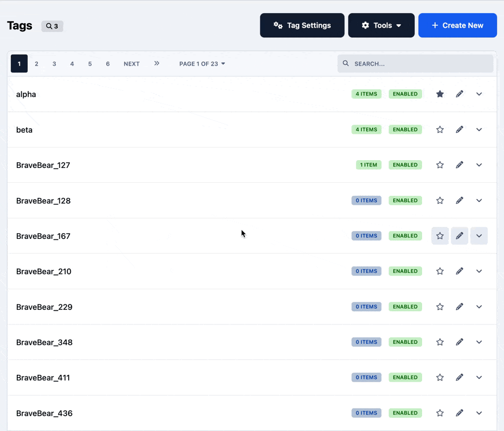Focus the Search input field
The width and height of the screenshot is (504, 431).
click(415, 64)
